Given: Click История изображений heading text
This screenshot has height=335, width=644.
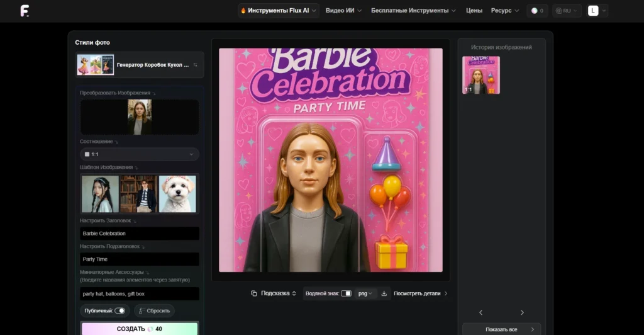Looking at the screenshot, I should click(x=501, y=47).
